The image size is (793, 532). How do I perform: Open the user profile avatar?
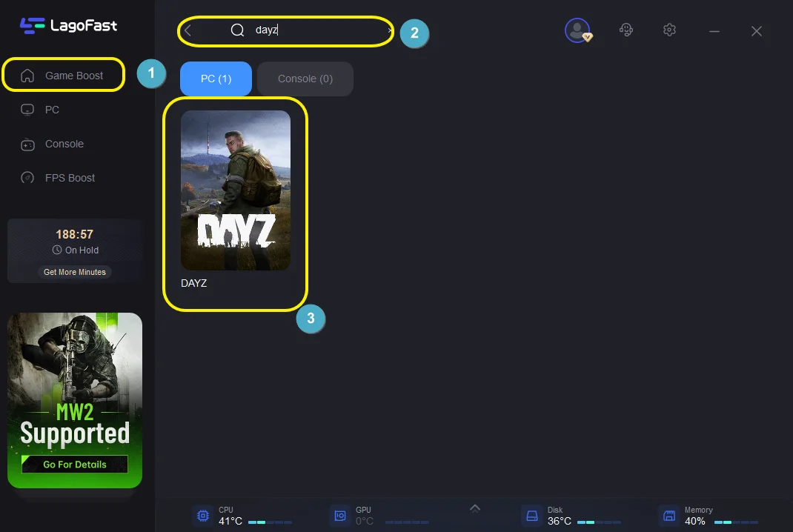tap(577, 30)
